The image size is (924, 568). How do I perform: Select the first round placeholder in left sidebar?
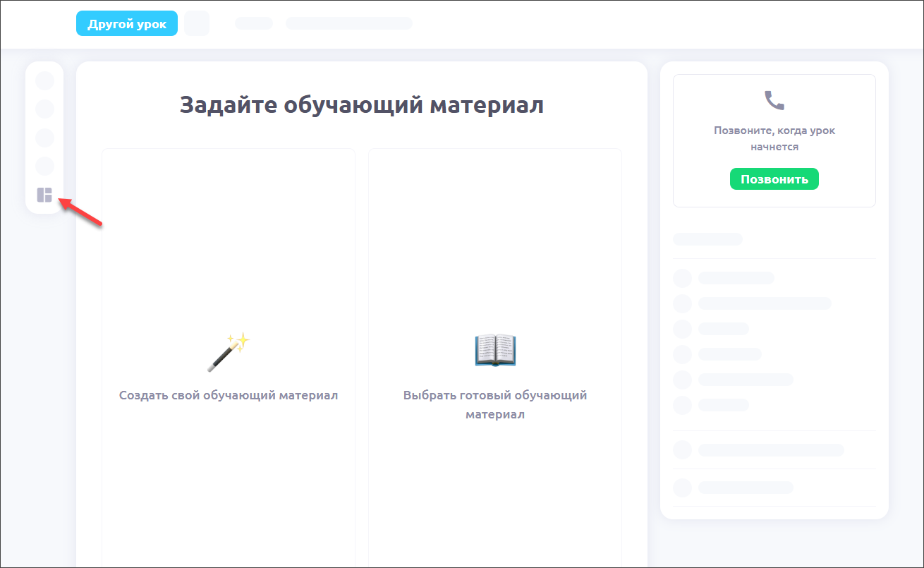(44, 80)
